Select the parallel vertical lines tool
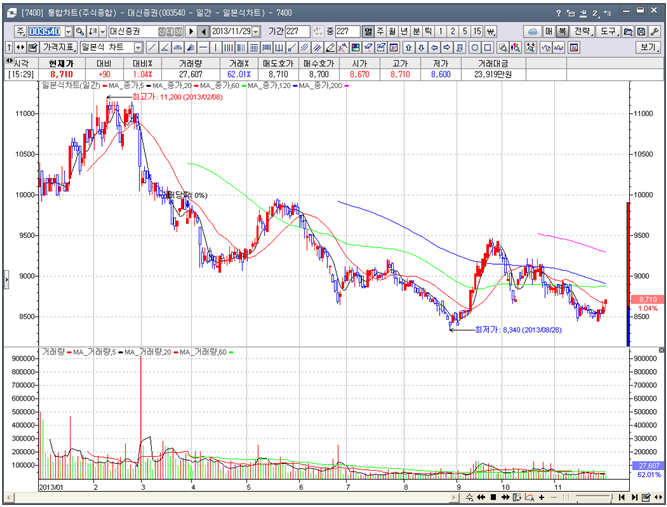667x507 pixels. coord(228,47)
